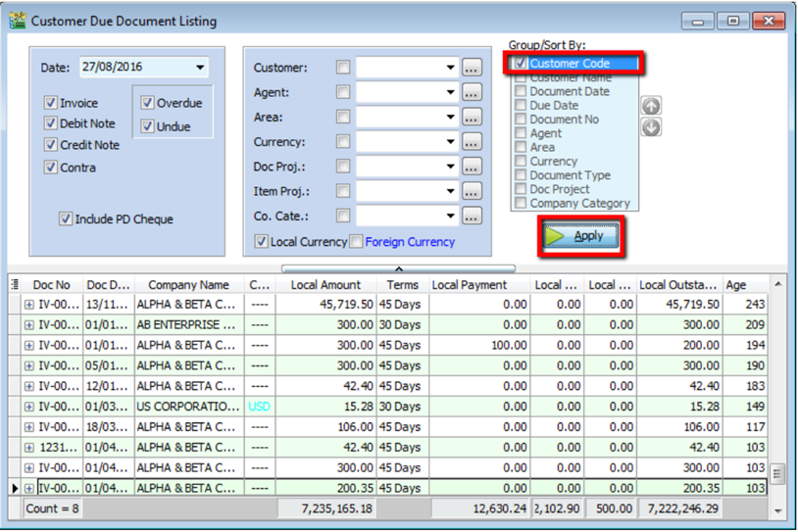Toggle the Overdue checkbox
Viewport: 798px width, 532px height.
tap(147, 103)
